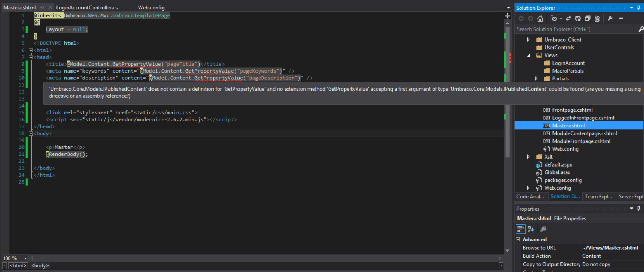Expand Umbraco_Client folder node
This screenshot has height=272, width=644.
coord(528,40)
